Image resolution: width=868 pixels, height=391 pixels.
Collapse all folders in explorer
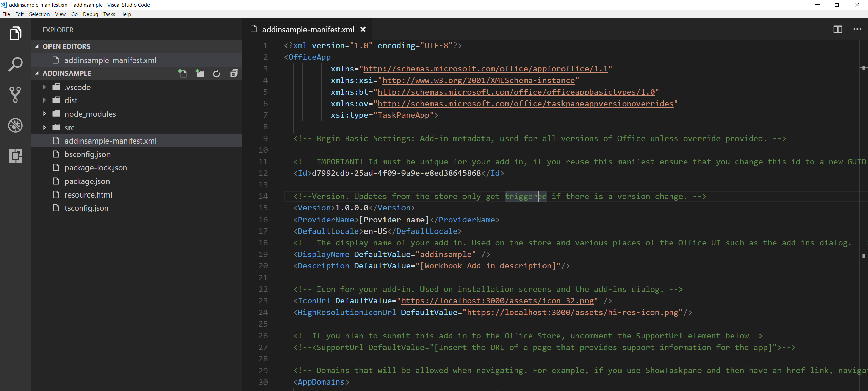pyautogui.click(x=234, y=73)
